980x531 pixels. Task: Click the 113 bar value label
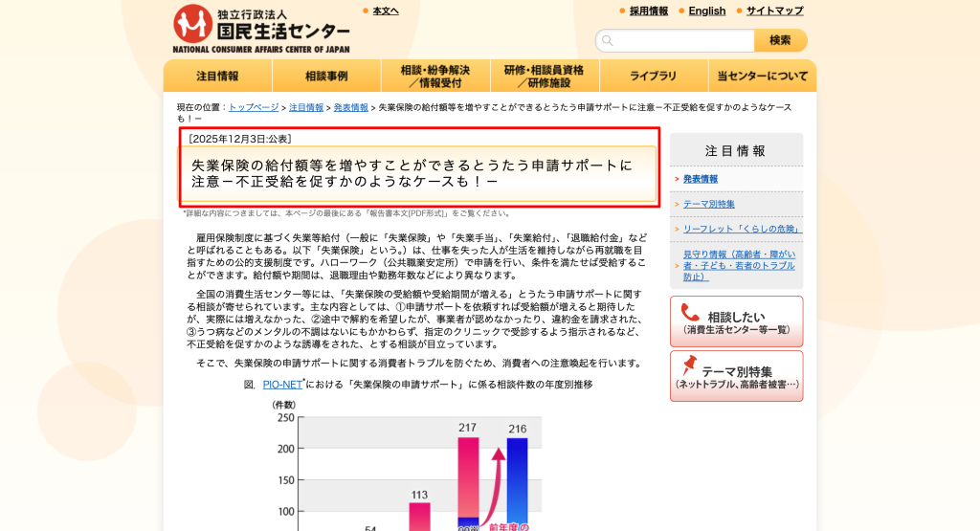(419, 495)
